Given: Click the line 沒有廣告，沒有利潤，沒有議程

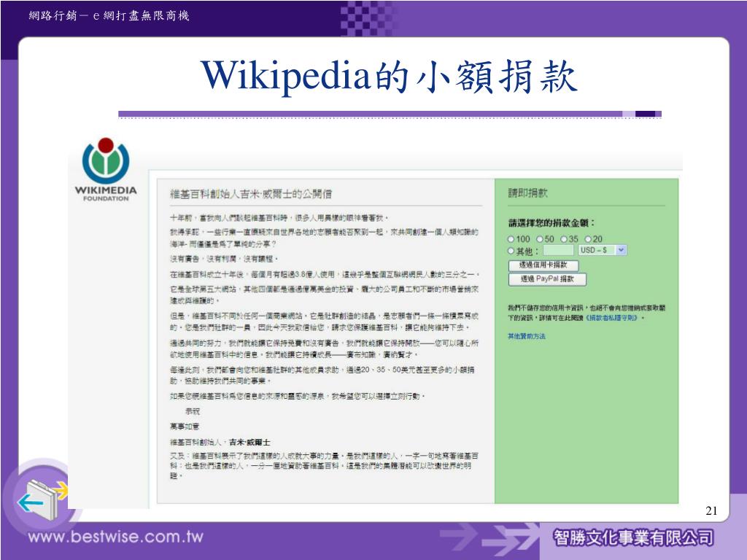Looking at the screenshot, I should coord(224,259).
